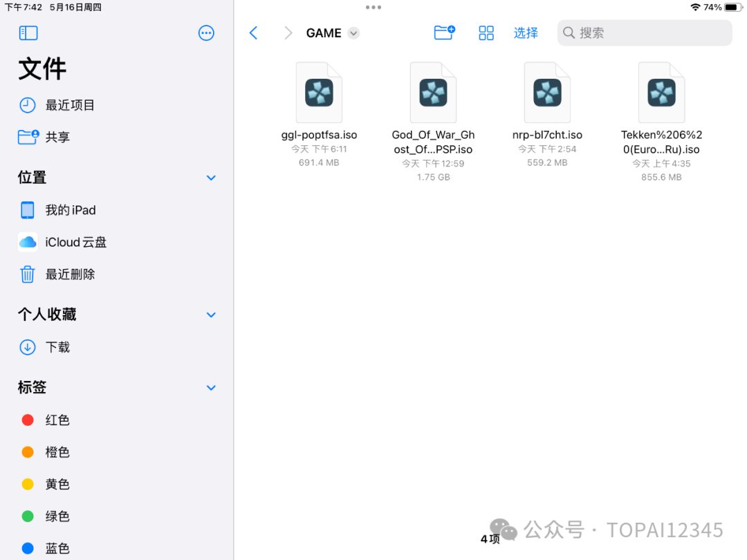Tap the Wi-Fi status icon
747x560 pixels.
click(695, 7)
